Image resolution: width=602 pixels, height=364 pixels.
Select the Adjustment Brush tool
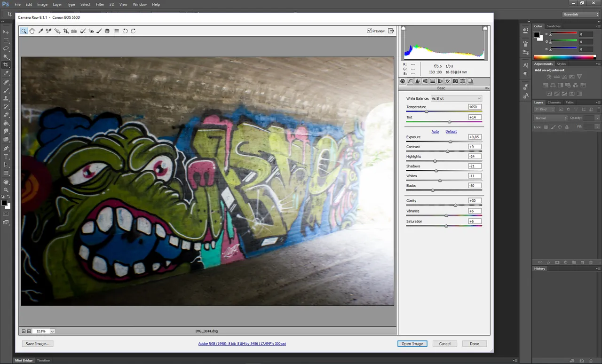click(x=99, y=31)
